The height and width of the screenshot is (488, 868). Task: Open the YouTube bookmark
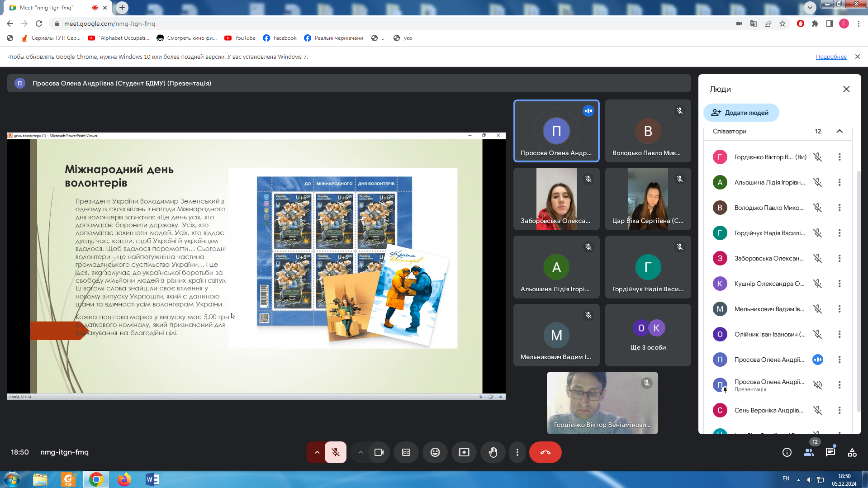point(240,38)
